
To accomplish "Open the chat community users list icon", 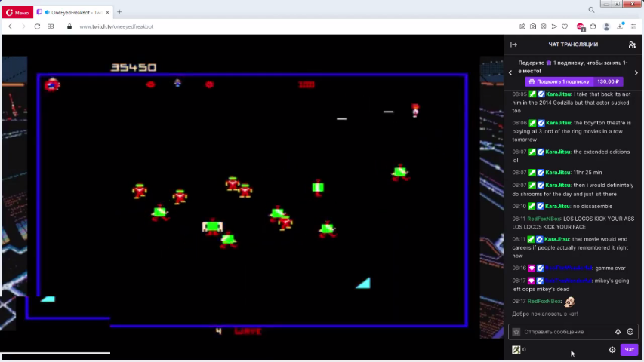I will coord(632,44).
